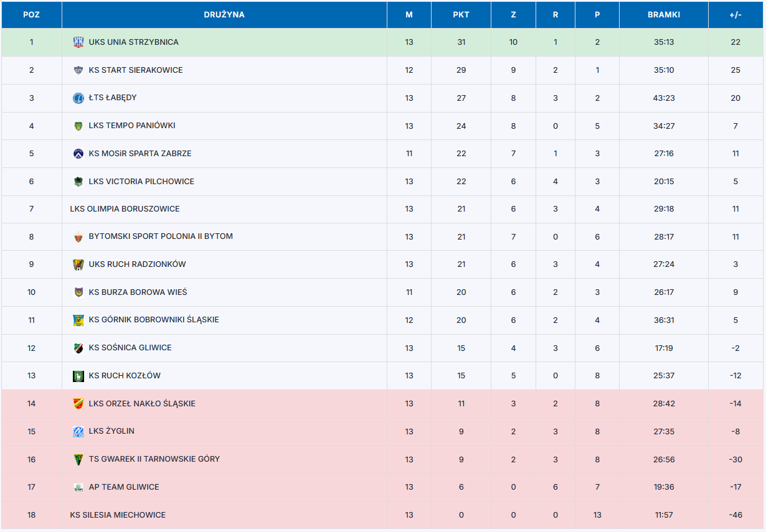
Task: Sort table by the PKT column header
Action: pyautogui.click(x=461, y=15)
